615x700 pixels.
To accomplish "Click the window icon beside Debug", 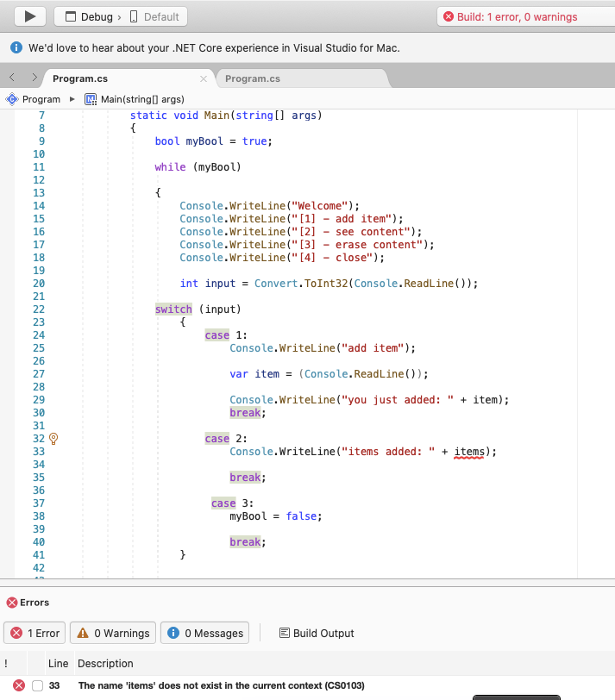I will (x=71, y=17).
